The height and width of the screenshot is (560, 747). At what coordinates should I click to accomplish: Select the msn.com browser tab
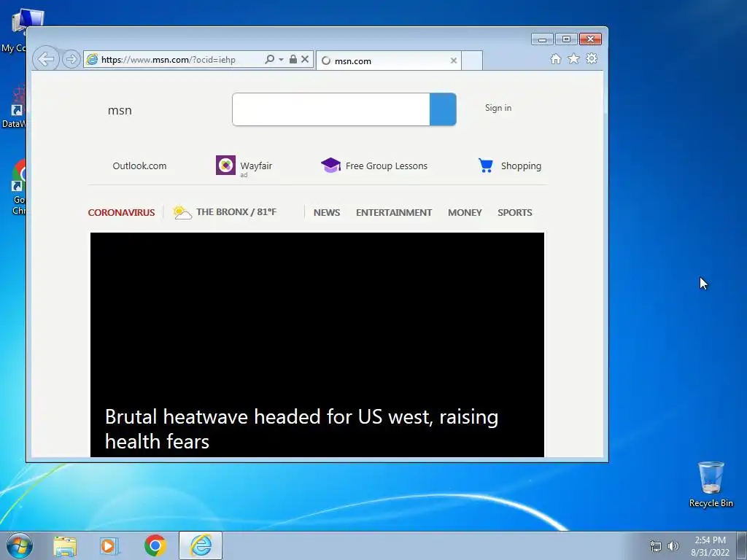click(x=388, y=61)
